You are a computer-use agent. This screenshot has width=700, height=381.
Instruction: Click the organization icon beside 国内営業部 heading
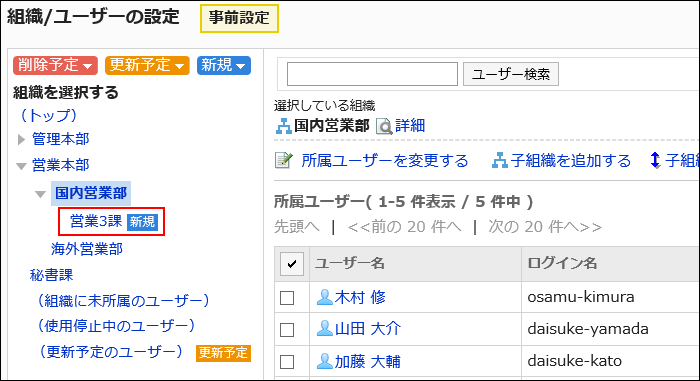(283, 126)
